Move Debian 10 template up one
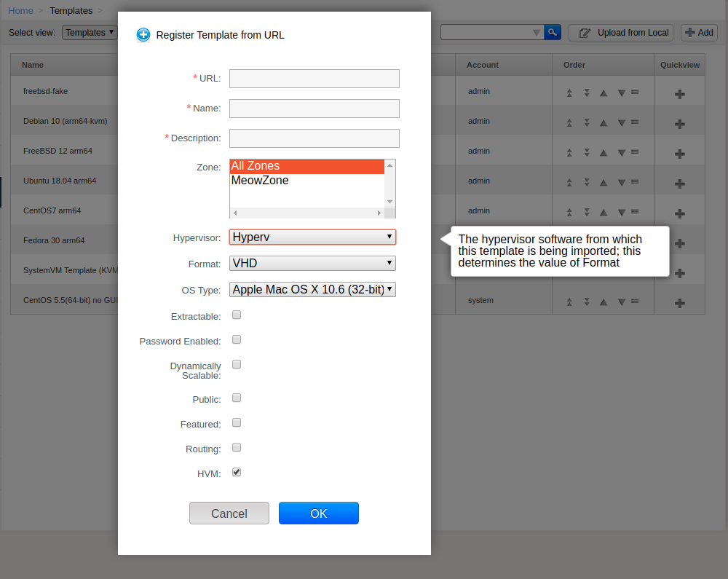Viewport: 728px width, 579px height. coord(604,122)
